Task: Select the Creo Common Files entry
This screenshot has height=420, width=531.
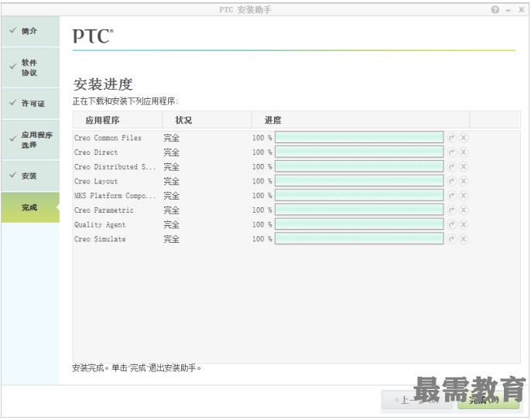Action: [108, 138]
